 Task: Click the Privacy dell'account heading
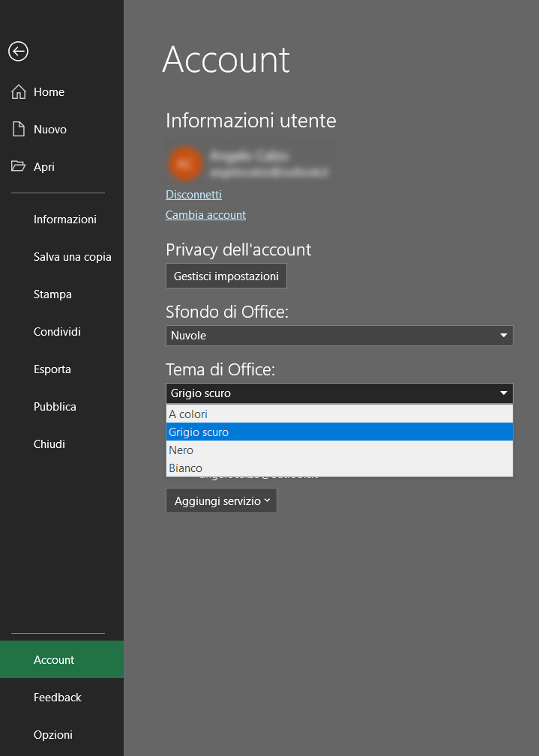pyautogui.click(x=238, y=250)
